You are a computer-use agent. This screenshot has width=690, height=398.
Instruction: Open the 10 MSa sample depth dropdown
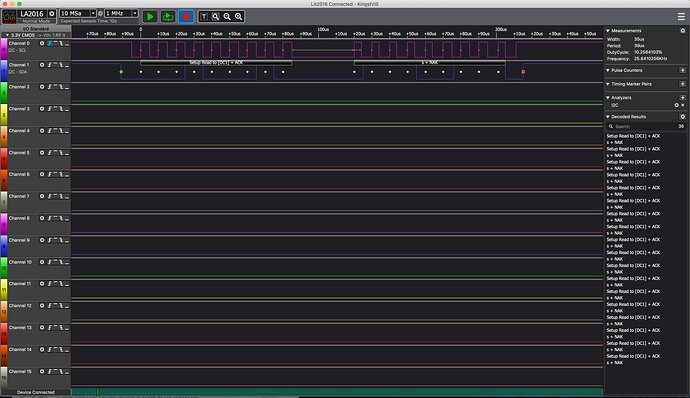tap(78, 13)
